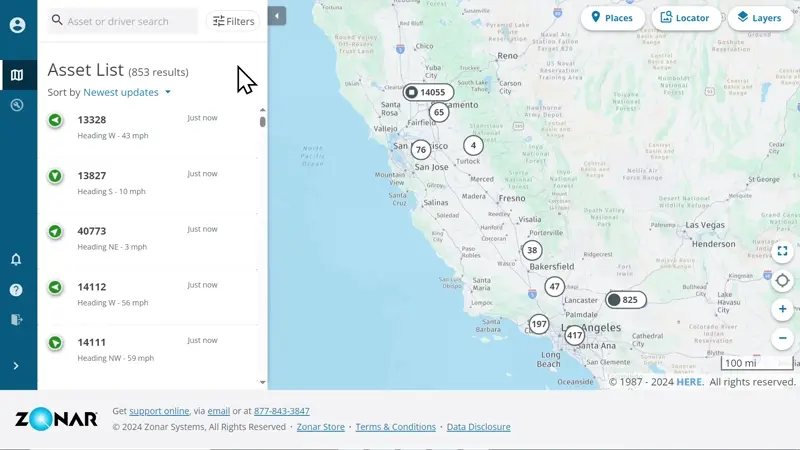The width and height of the screenshot is (800, 450).
Task: Open the Newest updates sort dropdown
Action: pos(127,92)
